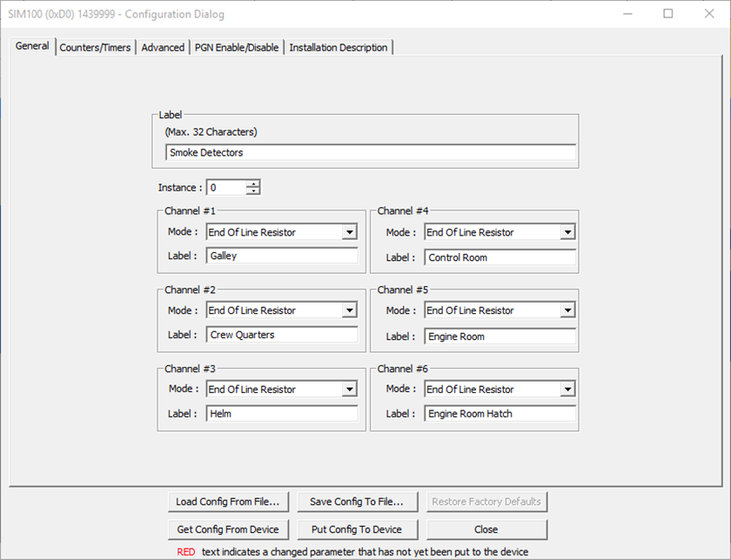Screen dimensions: 731x560
Task: Select the Installation Description tab
Action: [339, 48]
